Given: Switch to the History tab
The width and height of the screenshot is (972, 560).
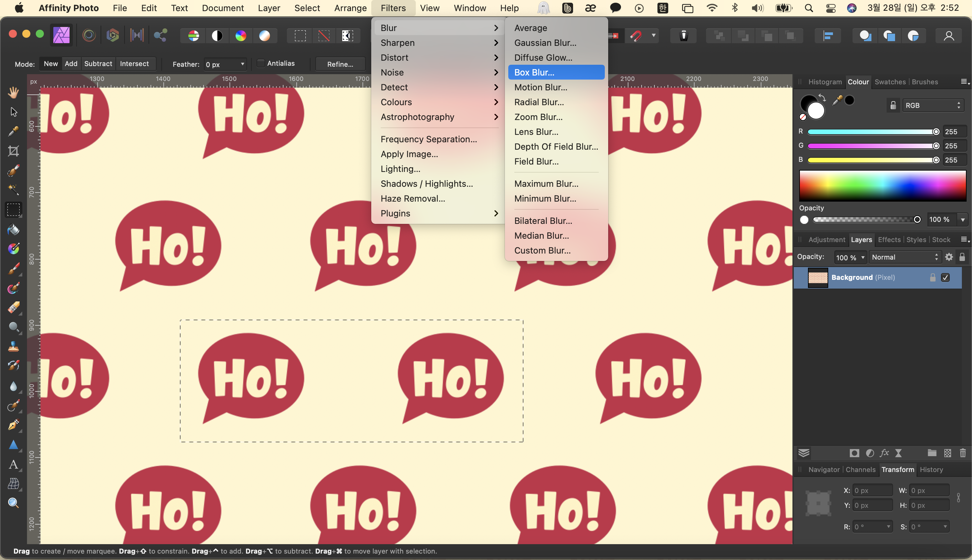Looking at the screenshot, I should 931,470.
